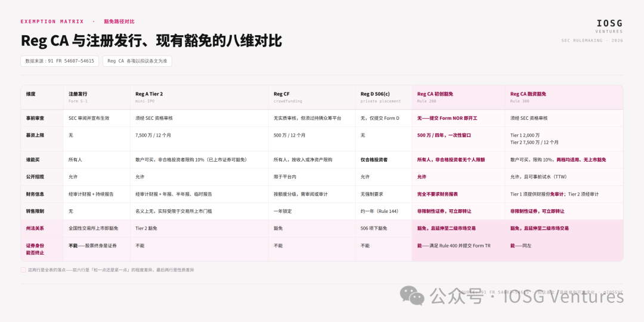Viewport: 644px width, 322px height.
Task: Click the 证券身份能否终止 row label
Action: pos(35,249)
